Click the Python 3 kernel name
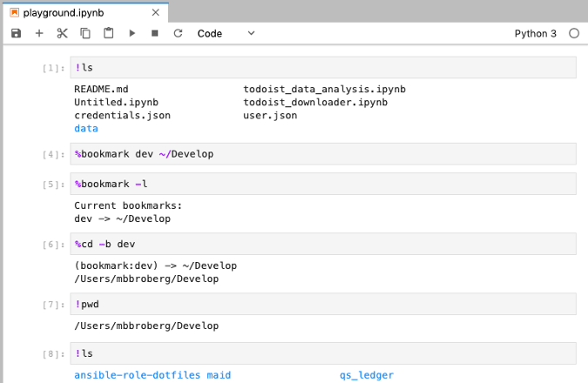 (x=536, y=33)
